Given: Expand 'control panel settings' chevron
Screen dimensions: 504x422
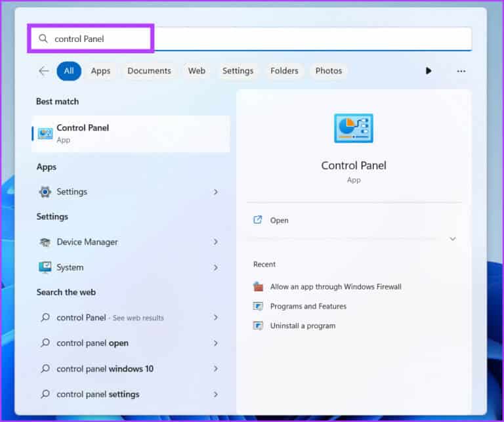Looking at the screenshot, I should [x=216, y=394].
